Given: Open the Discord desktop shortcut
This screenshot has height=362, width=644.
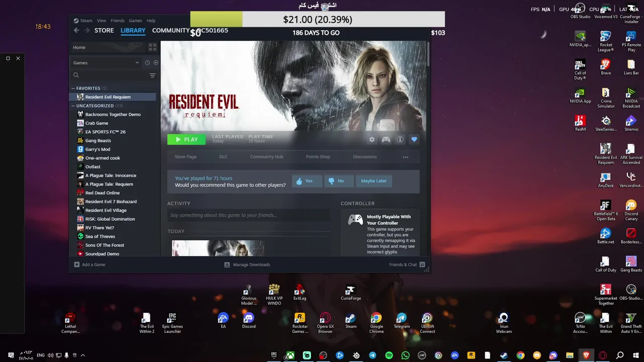Looking at the screenshot, I should pyautogui.click(x=249, y=321).
